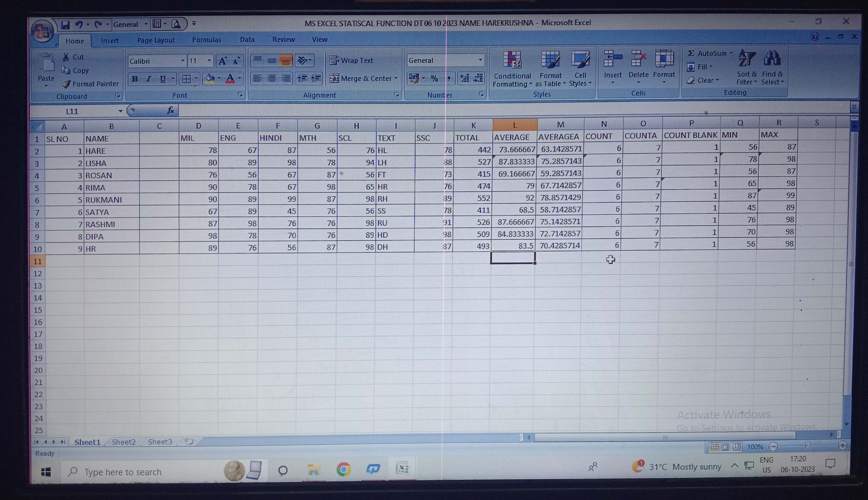Screen dimensions: 868x500
Task: Click the Find & Select binoculars icon
Action: pos(772,58)
